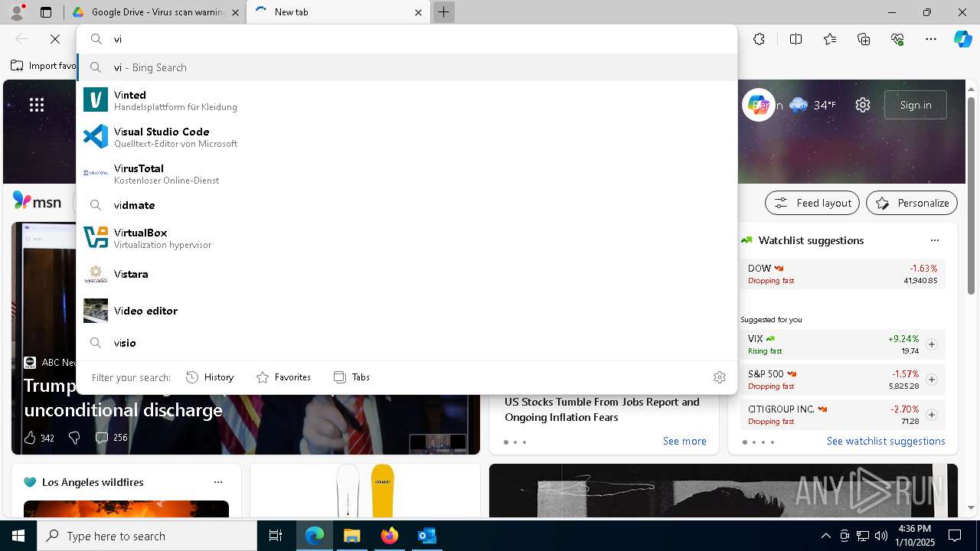980x551 pixels.
Task: Close the New tab tab
Action: [x=418, y=12]
